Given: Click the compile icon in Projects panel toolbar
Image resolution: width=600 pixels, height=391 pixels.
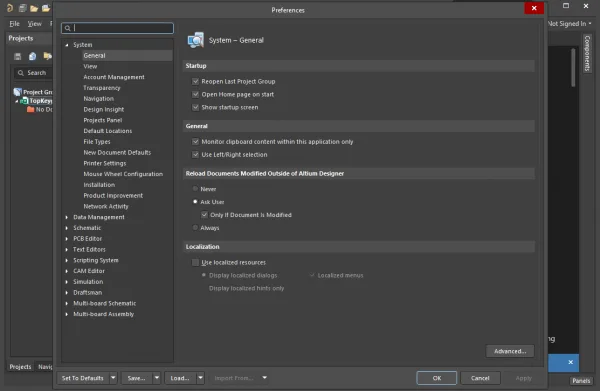Looking at the screenshot, I should click(33, 57).
